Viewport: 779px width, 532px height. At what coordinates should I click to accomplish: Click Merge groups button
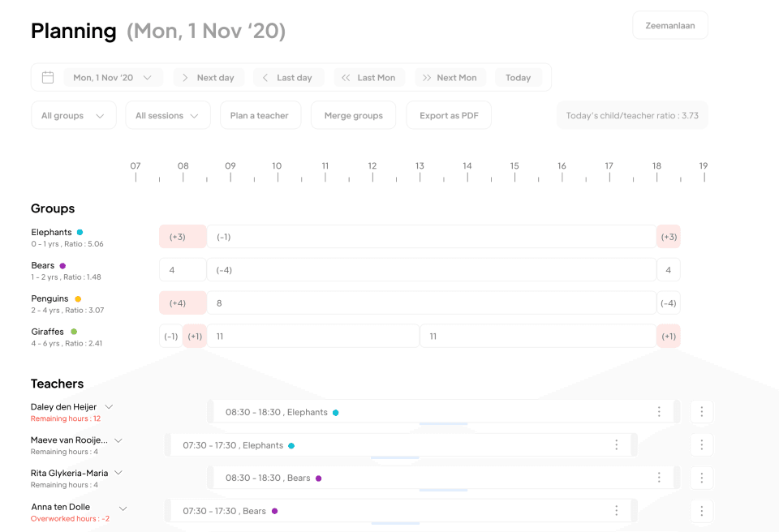coord(353,115)
